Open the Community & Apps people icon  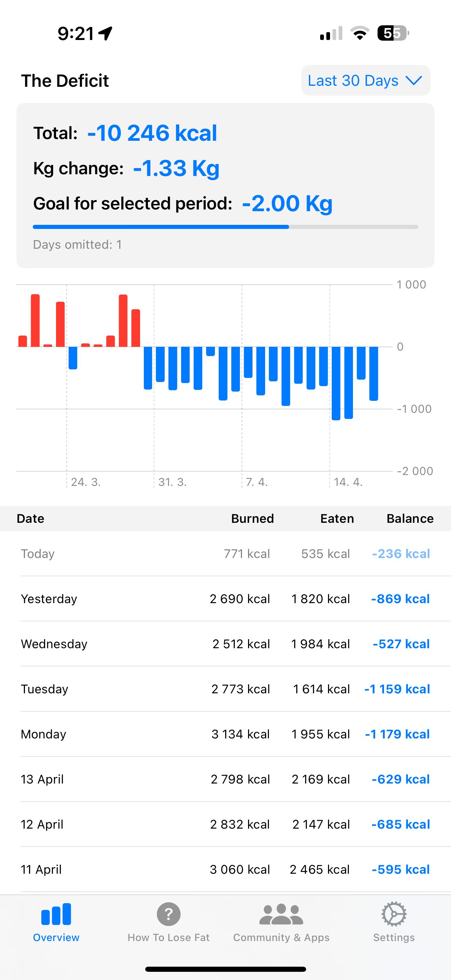tap(281, 914)
